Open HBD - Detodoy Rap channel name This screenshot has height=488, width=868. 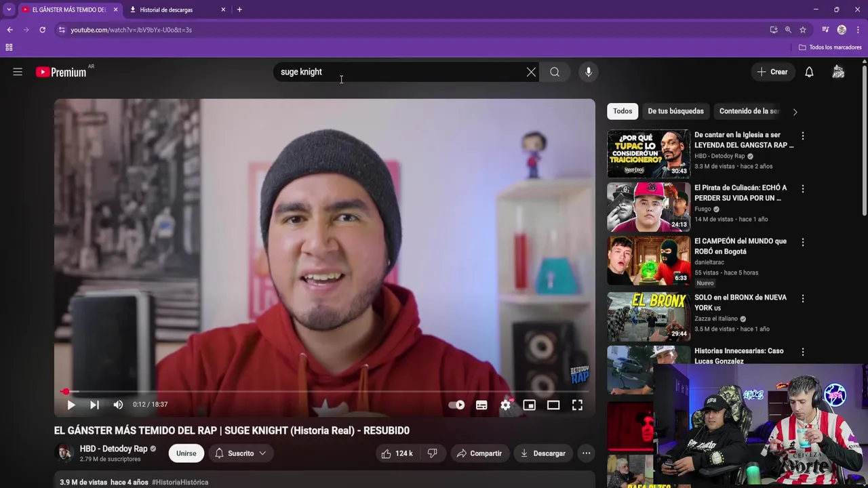(x=113, y=449)
